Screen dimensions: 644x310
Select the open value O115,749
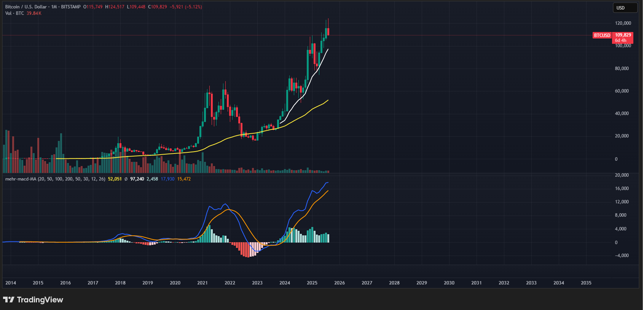tap(93, 7)
